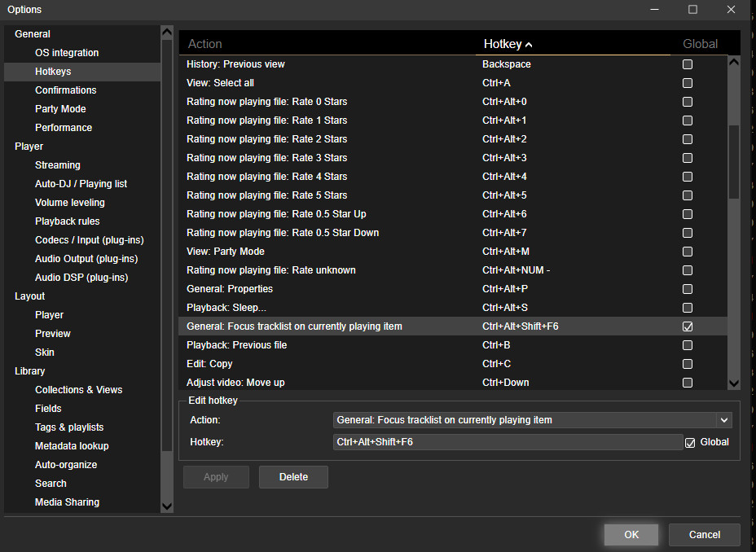Open Audio DSP (plug-ins) settings
Viewport: 756px width, 552px height.
(x=81, y=278)
